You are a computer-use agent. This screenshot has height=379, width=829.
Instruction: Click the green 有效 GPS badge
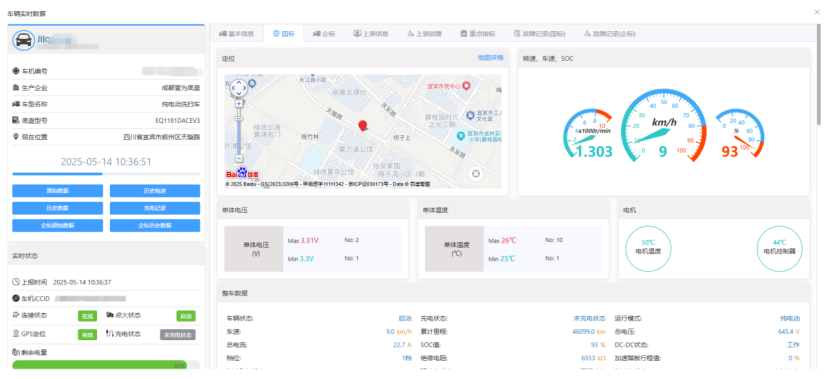point(87,335)
